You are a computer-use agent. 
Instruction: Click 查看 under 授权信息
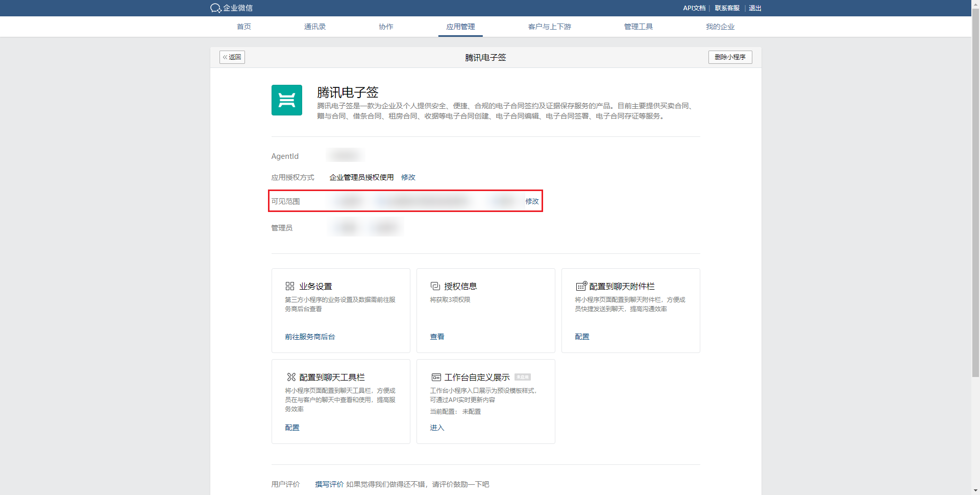[437, 337]
